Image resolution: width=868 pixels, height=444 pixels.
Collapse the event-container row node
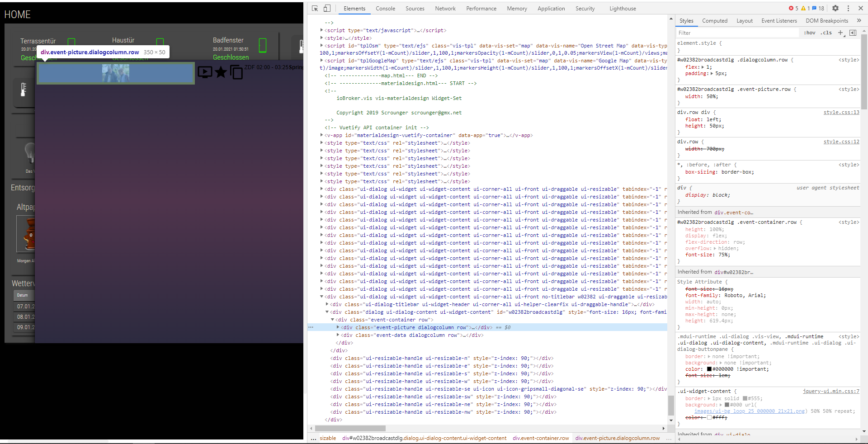click(x=332, y=320)
